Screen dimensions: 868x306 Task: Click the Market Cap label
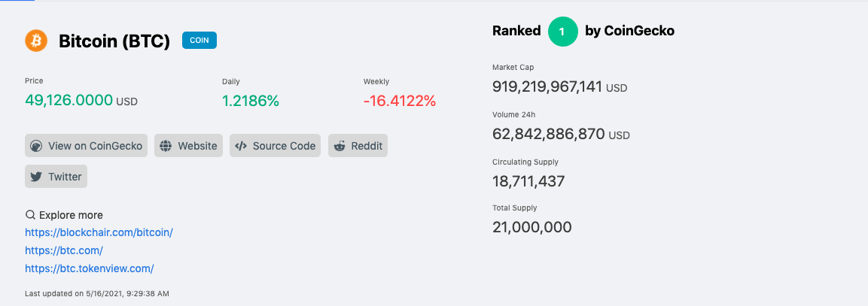[x=513, y=68]
